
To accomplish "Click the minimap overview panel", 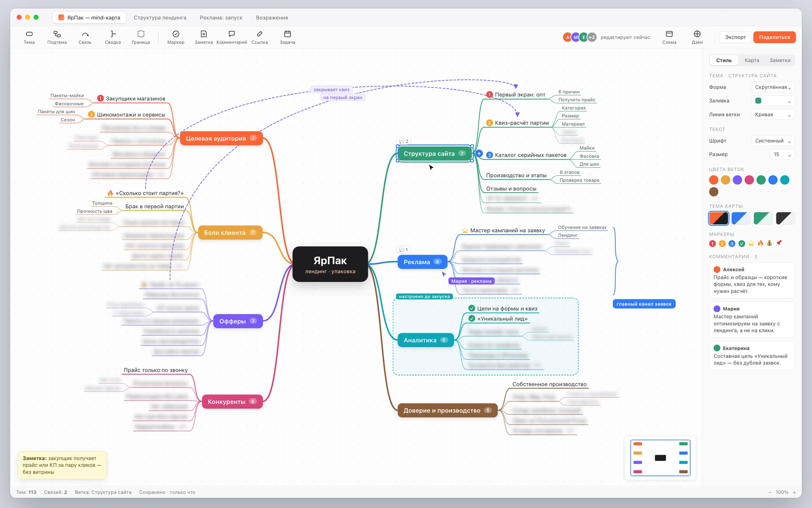I will [x=660, y=458].
